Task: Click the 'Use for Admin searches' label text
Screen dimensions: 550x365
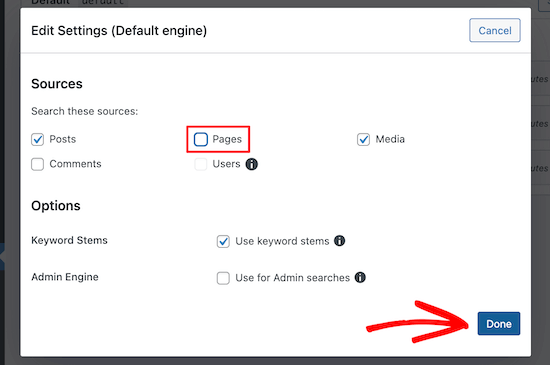Action: coord(293,278)
